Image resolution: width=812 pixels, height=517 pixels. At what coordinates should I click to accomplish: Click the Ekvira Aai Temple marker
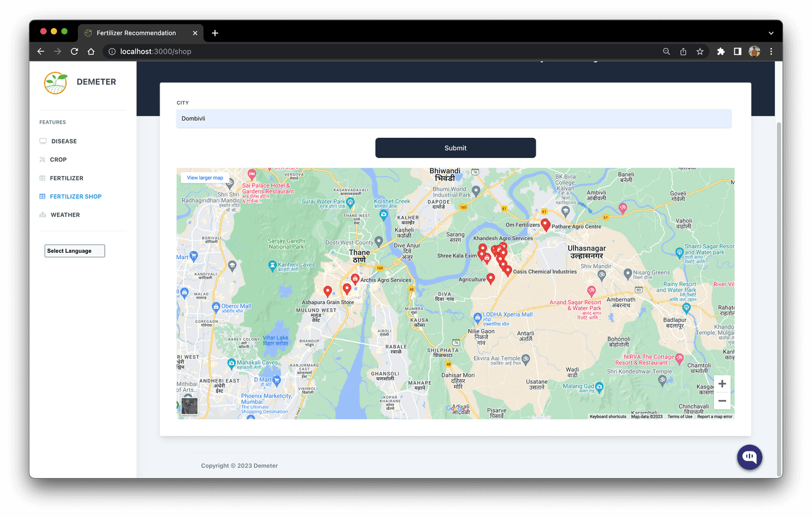(x=526, y=359)
